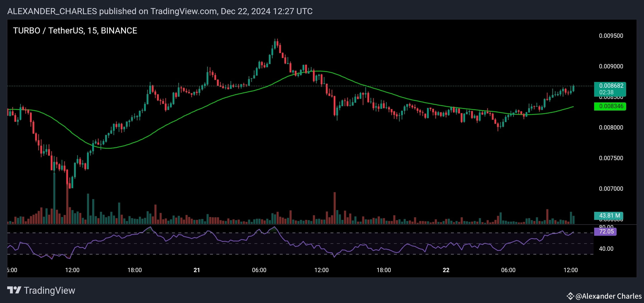Click the 40.00 RSI level label
The height and width of the screenshot is (303, 644).
click(607, 248)
